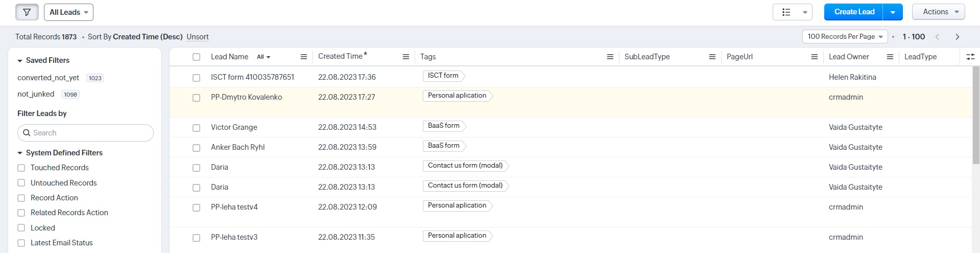Open the Actions menu
Viewport: 980px width, 253px height.
coord(938,12)
